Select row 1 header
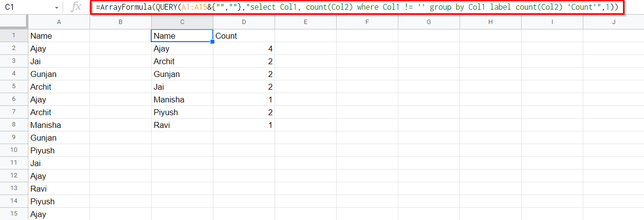Image resolution: width=644 pixels, height=220 pixels. coord(14,36)
